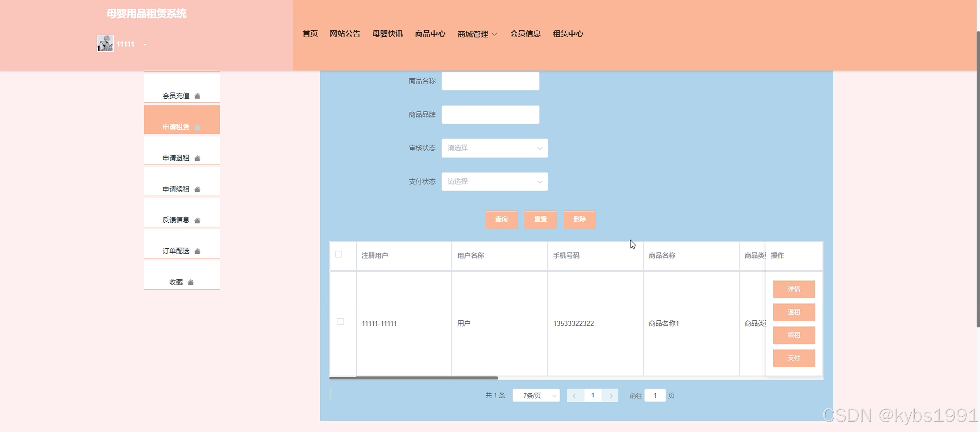
Task: Expand the 7条/页 page size selector
Action: (x=536, y=396)
